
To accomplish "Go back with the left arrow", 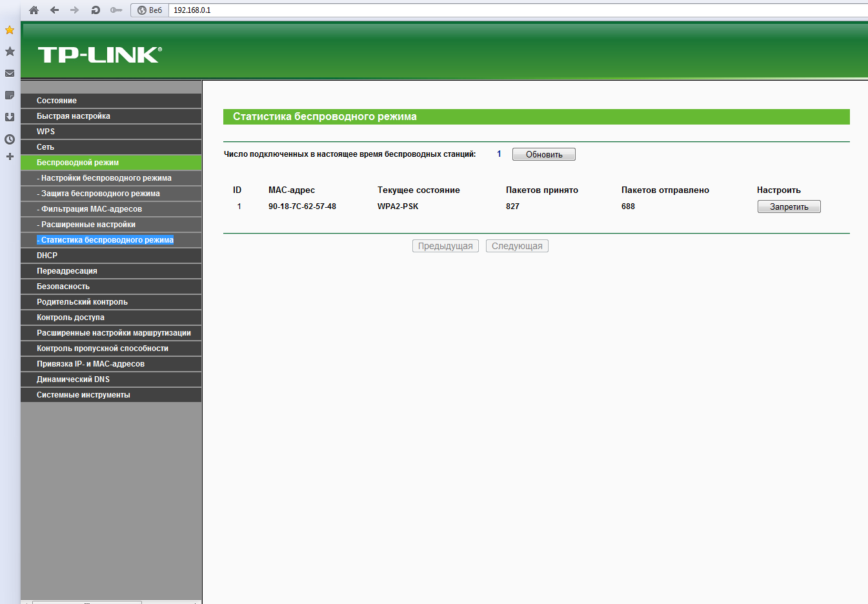I will (54, 10).
